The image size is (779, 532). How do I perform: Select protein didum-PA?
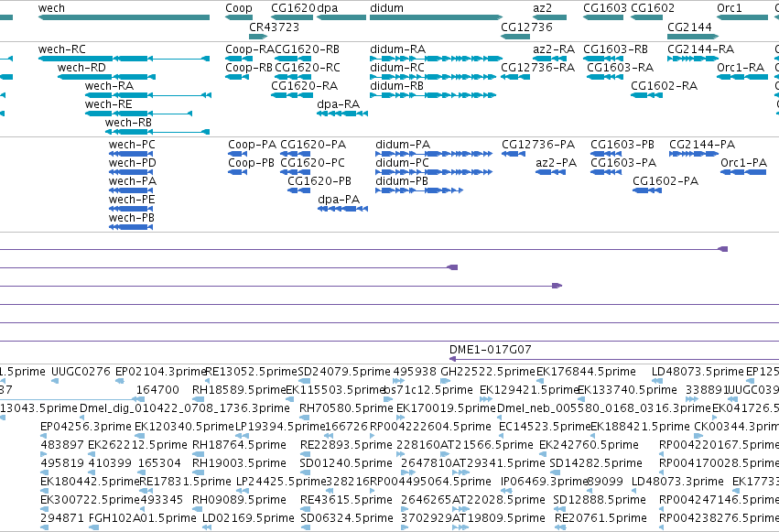click(434, 154)
